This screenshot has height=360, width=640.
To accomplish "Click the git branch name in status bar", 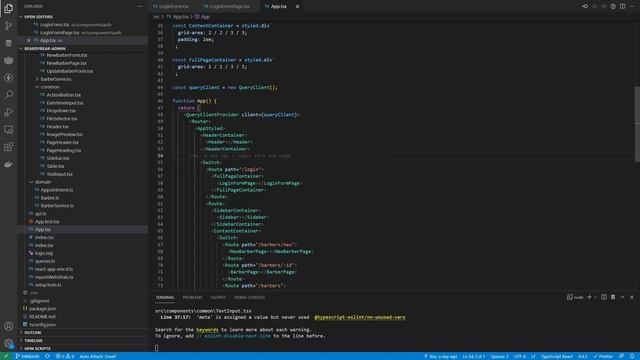I will 27,356.
